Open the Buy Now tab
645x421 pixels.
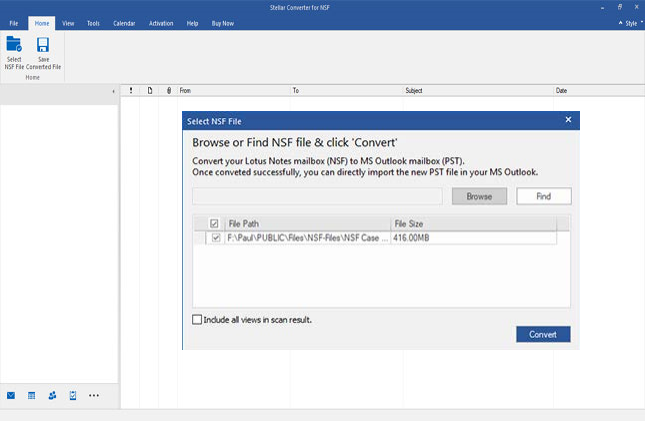[x=223, y=23]
